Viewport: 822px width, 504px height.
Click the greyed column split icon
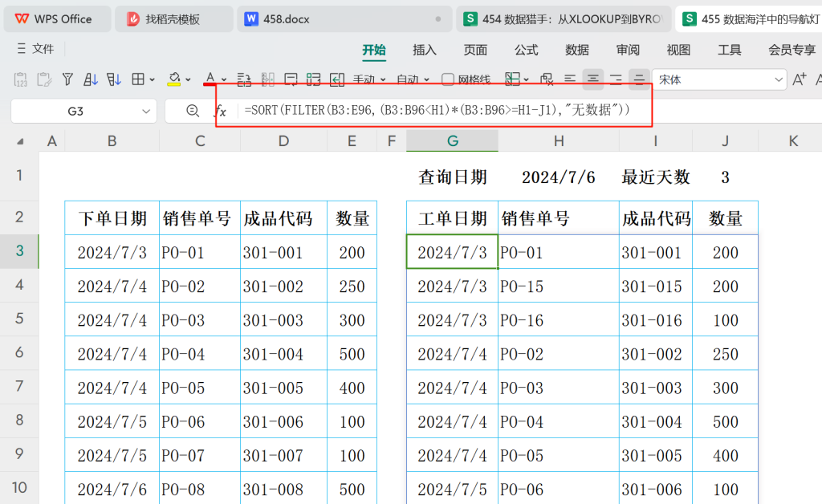[x=267, y=79]
